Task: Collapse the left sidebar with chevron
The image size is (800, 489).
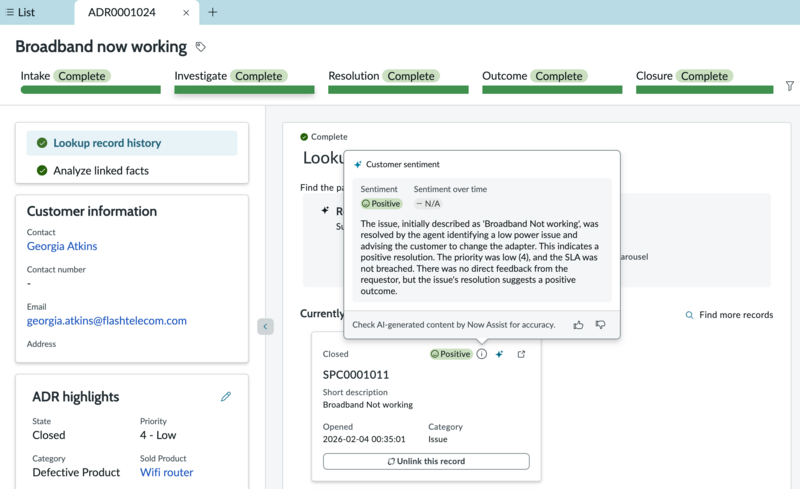Action: 265,327
